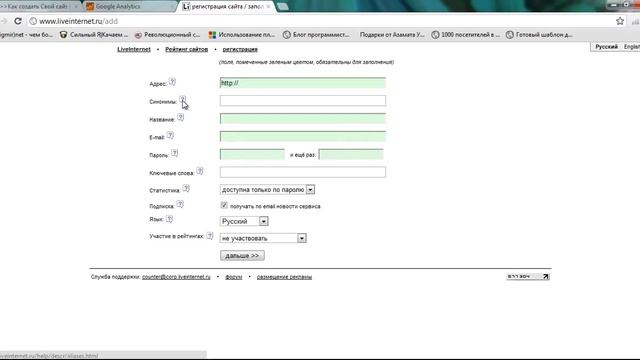Click the help icon next to Адрес
This screenshot has width=640, height=360.
point(172,82)
